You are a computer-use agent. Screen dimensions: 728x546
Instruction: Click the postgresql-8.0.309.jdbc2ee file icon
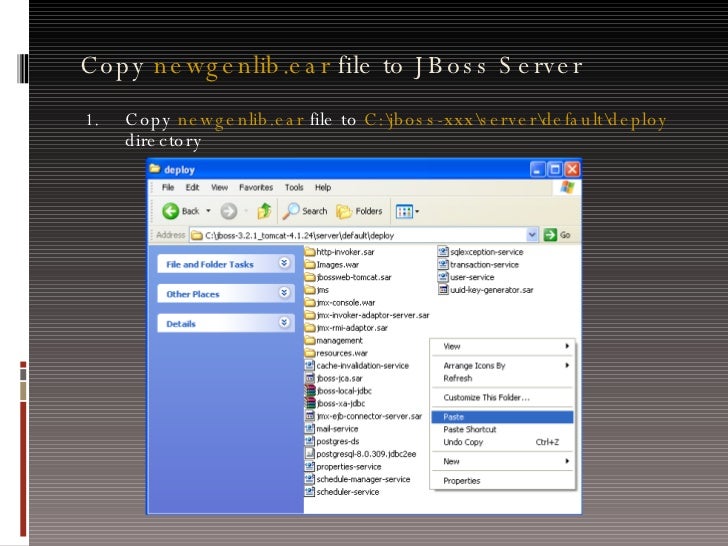click(310, 454)
